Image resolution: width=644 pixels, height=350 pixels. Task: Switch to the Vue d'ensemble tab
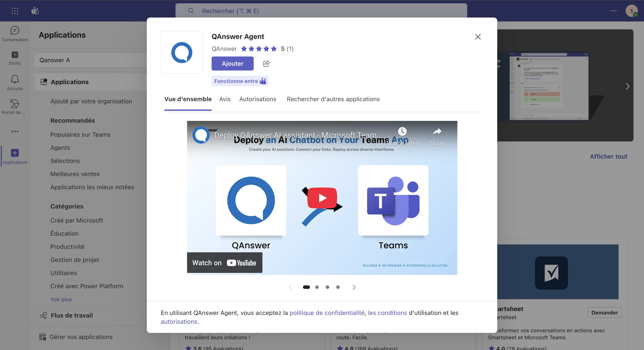click(188, 99)
